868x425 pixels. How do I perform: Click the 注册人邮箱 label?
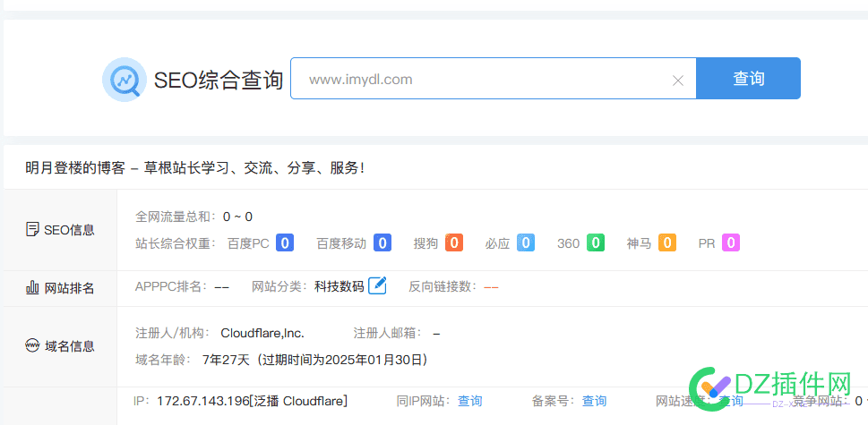tap(388, 333)
